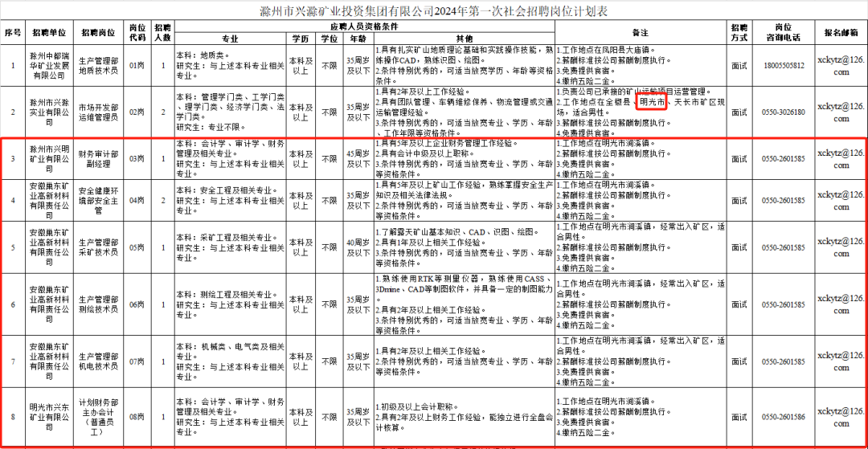Select position '财务审计部副经理'
868x449 pixels.
(x=99, y=159)
